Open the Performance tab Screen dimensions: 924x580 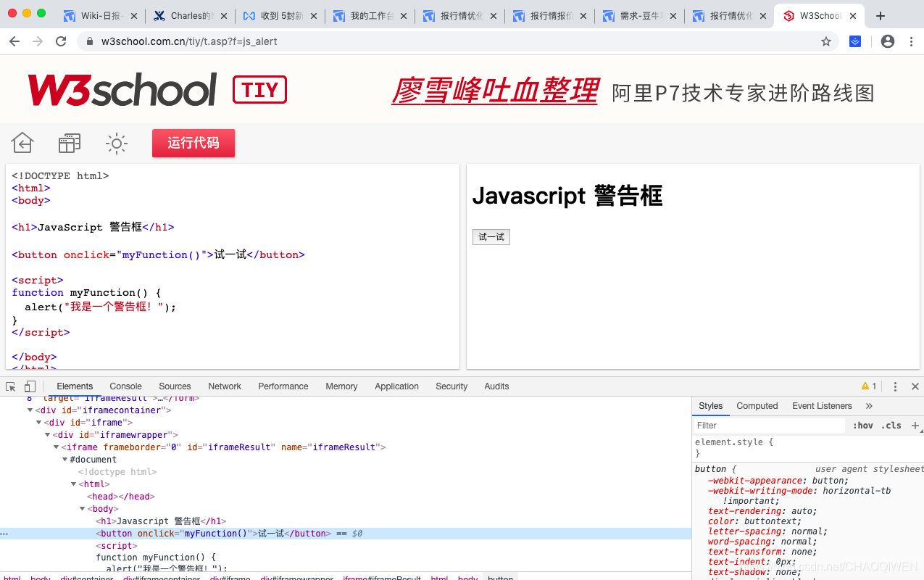pos(283,386)
